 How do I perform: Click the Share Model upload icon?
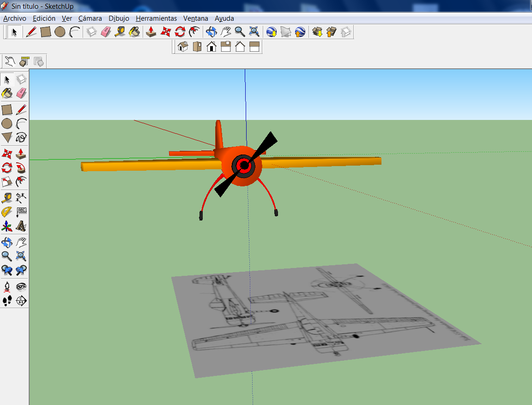331,32
